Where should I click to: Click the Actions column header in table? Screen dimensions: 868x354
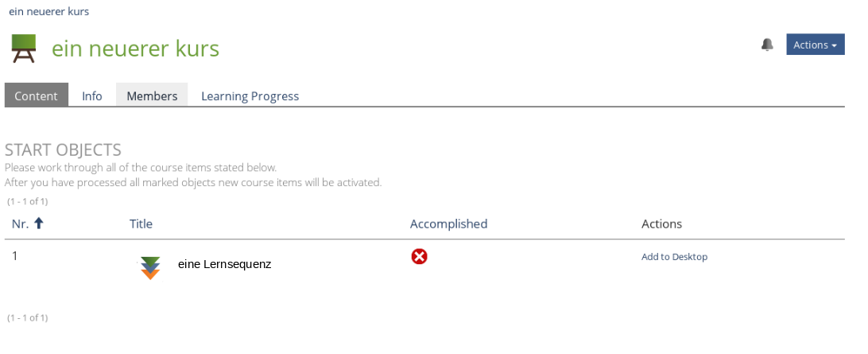click(x=661, y=224)
